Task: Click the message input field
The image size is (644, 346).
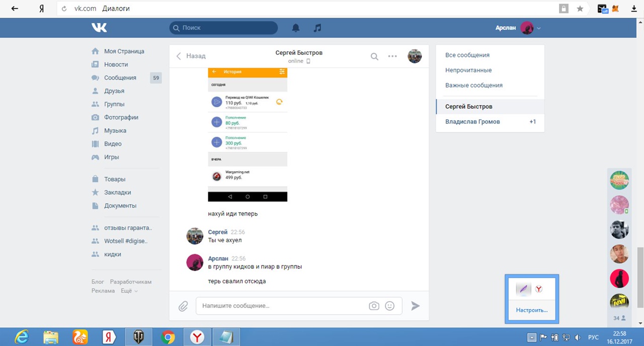Action: click(282, 306)
